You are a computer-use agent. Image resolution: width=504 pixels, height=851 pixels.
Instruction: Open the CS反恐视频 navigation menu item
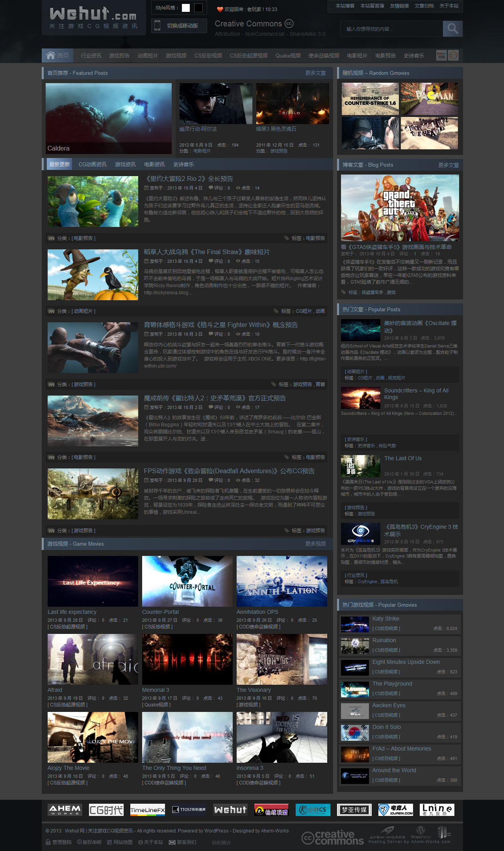tap(208, 56)
